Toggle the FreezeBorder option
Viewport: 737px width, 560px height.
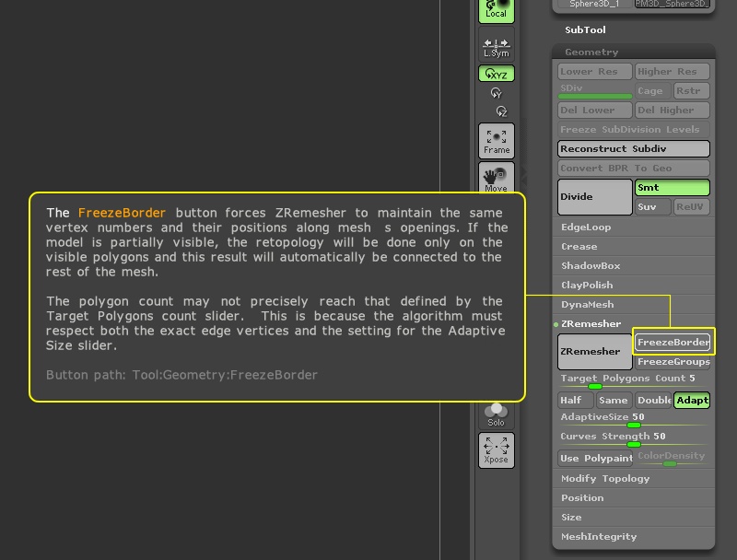click(673, 342)
